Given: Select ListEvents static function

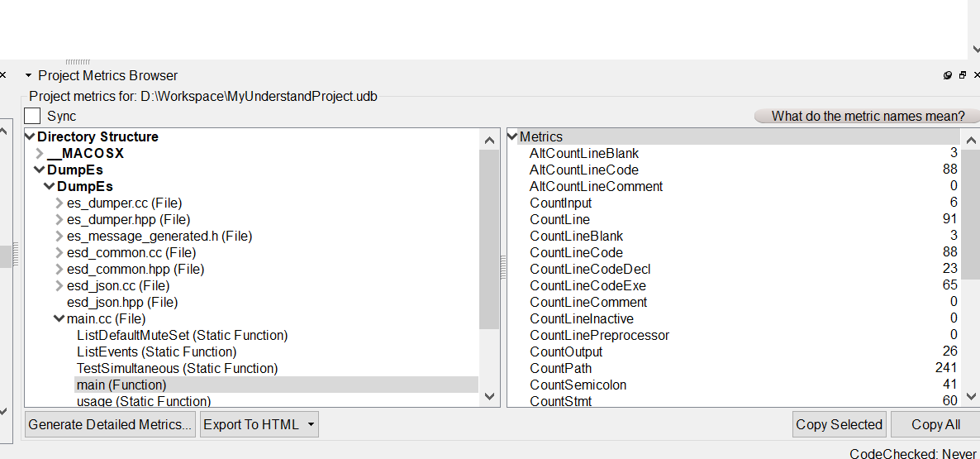Looking at the screenshot, I should click(x=156, y=352).
